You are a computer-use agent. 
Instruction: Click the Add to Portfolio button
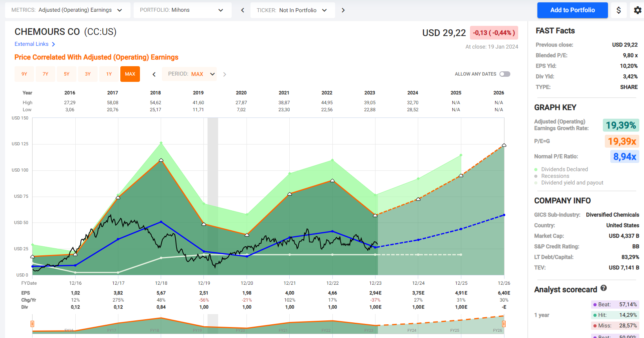[572, 10]
